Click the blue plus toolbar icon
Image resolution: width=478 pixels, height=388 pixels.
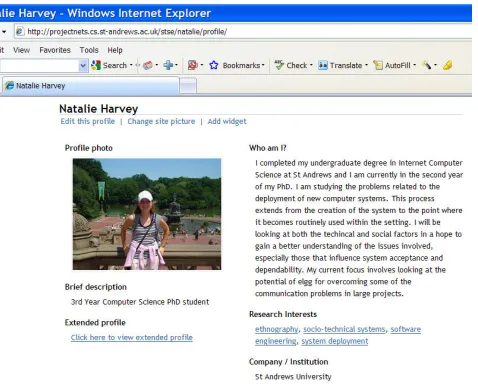point(168,65)
